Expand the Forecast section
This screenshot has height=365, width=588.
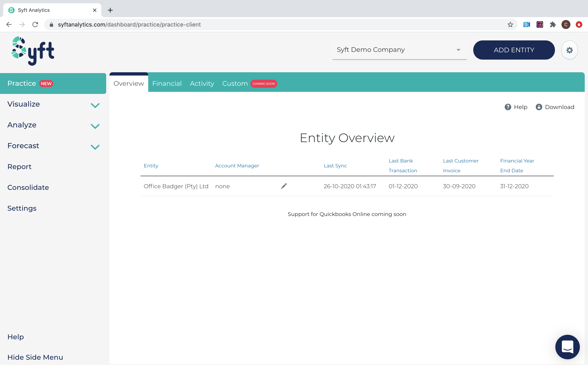tap(95, 147)
